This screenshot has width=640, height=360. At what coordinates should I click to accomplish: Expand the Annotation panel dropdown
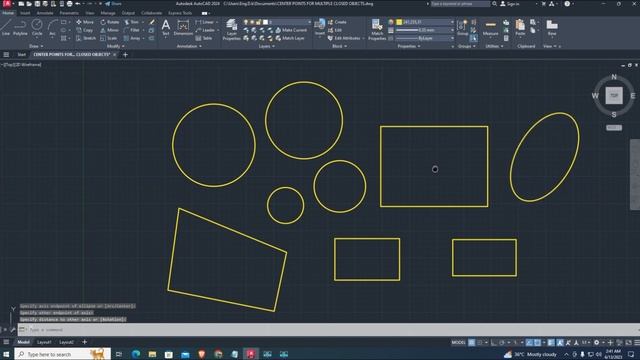tap(189, 46)
